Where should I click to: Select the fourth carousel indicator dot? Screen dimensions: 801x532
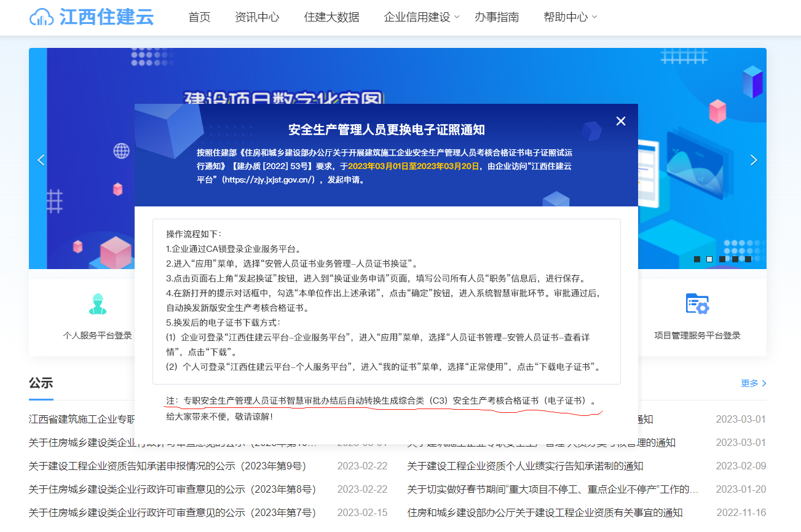[735, 259]
